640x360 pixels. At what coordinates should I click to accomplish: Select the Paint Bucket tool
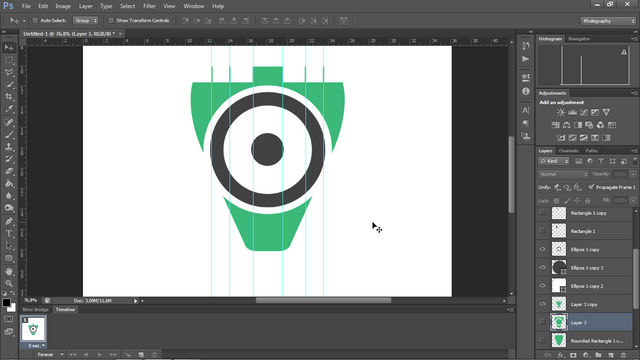9,183
